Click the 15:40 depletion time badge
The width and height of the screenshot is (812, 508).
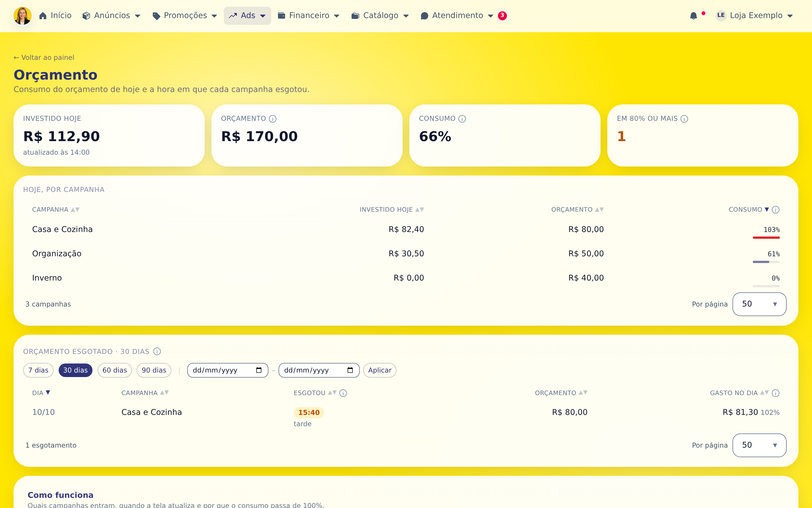[309, 413]
